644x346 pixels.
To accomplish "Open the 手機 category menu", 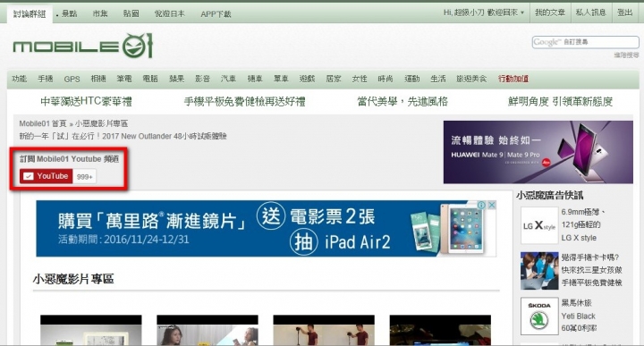I will [46, 79].
